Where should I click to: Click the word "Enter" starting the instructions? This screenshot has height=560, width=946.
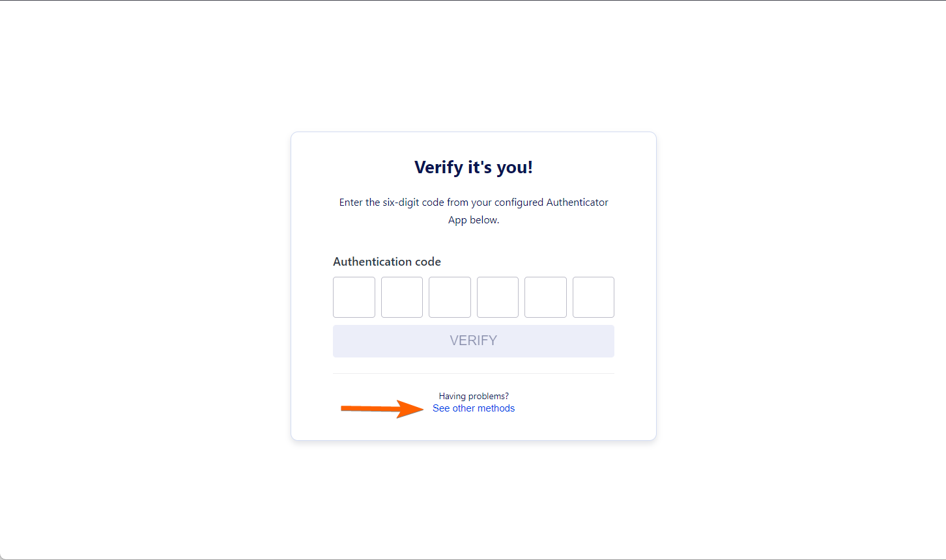coord(351,203)
